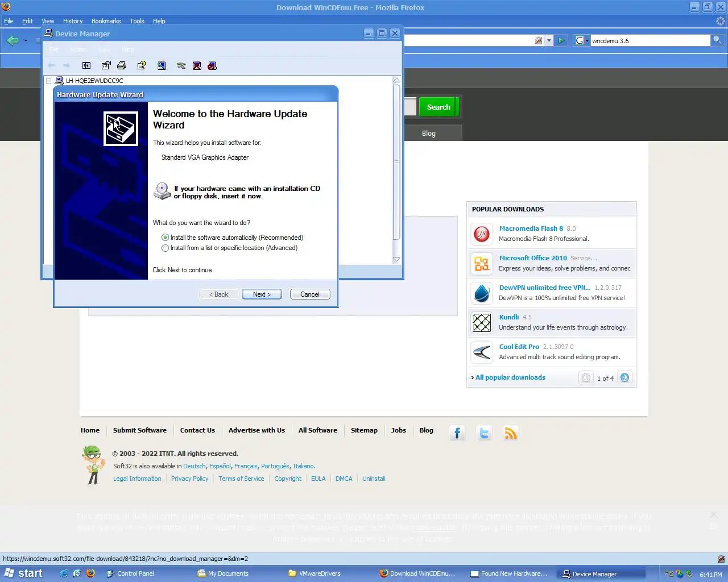Viewport: 728px width, 582px height.
Task: Click the Kundli app icon
Action: [482, 322]
